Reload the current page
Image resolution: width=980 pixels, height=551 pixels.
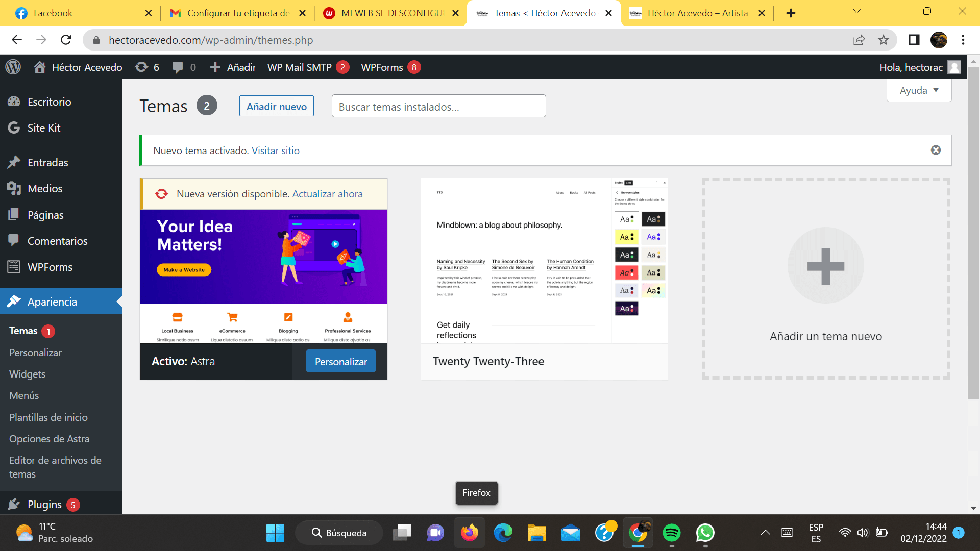[x=66, y=40]
